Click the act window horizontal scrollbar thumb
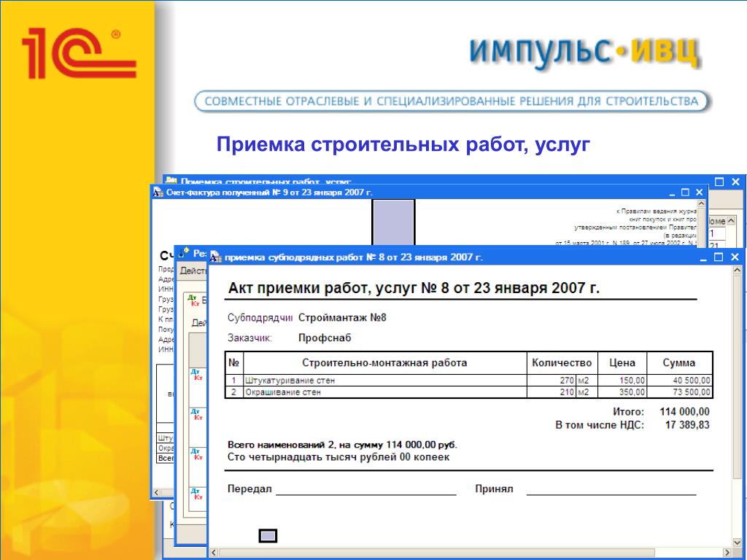This screenshot has width=747, height=560. point(437,553)
